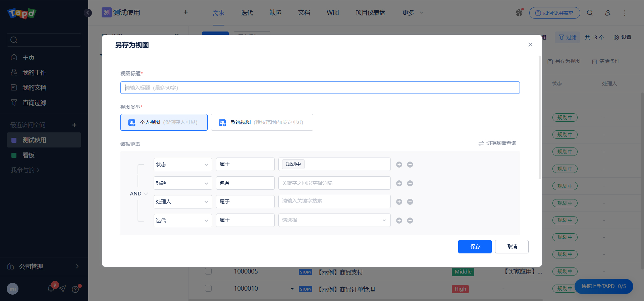
Task: Add recent space with plus icon
Action: coord(74,125)
